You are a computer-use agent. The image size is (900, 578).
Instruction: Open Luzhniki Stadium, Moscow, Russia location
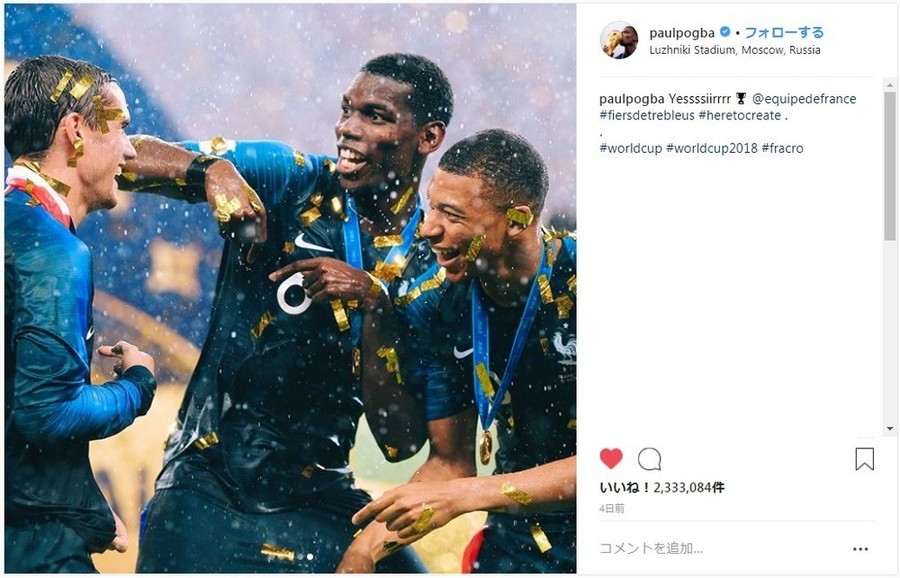[x=735, y=50]
